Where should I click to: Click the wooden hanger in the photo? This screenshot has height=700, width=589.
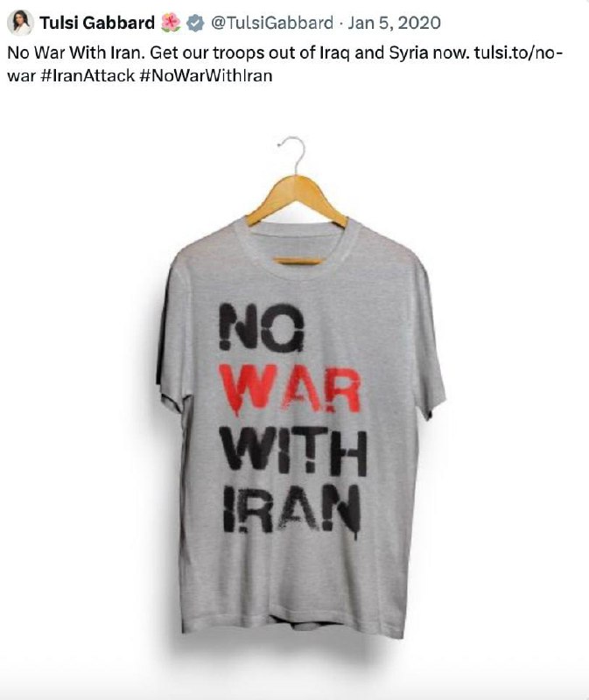(x=296, y=201)
